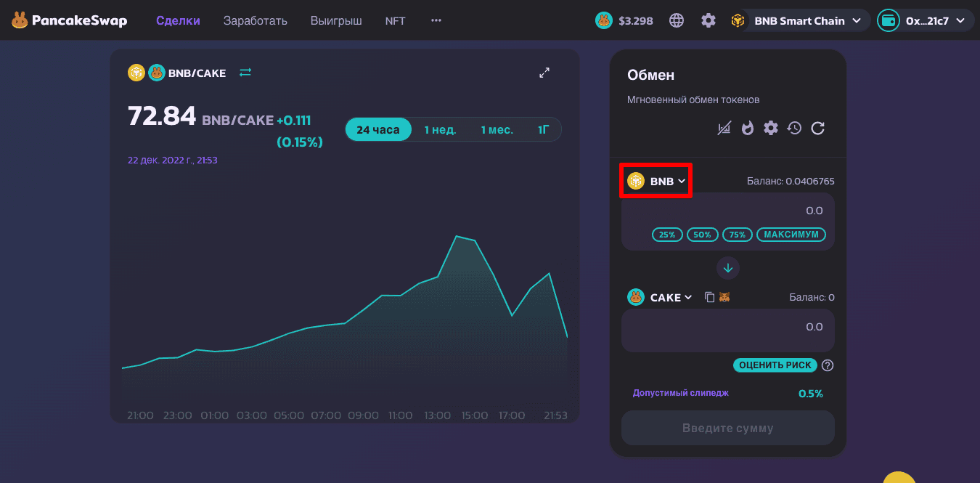Open the more options ellipsis menu
Viewport: 980px width, 483px height.
(x=436, y=20)
